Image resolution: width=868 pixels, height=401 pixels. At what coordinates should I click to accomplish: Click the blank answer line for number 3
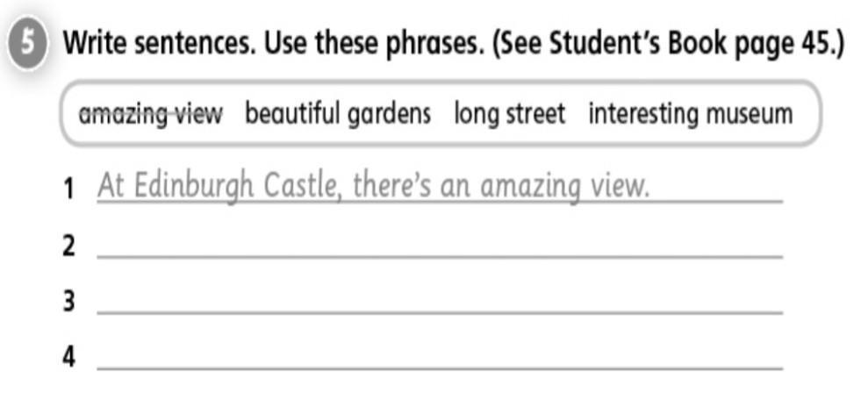440,312
